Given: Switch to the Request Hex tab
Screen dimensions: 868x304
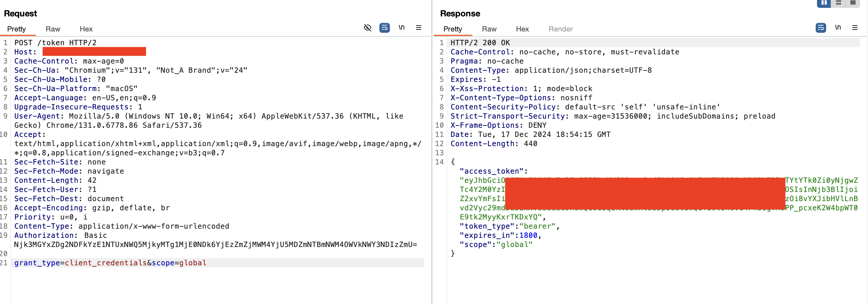Looking at the screenshot, I should point(86,29).
